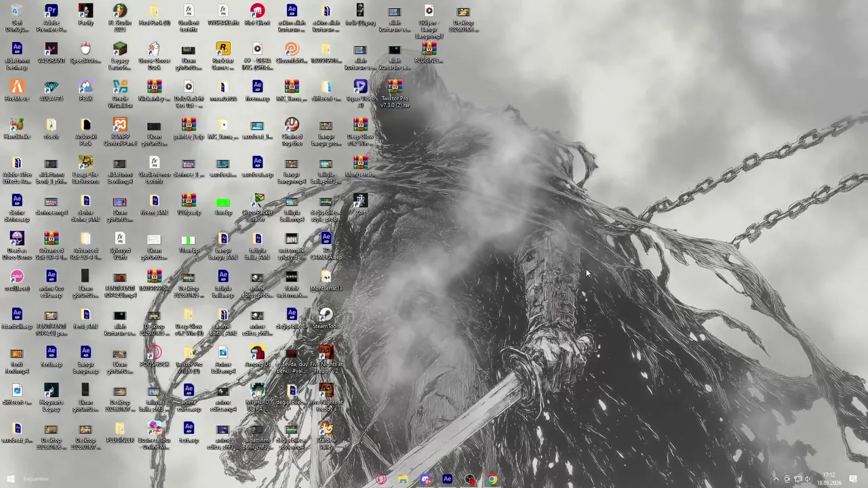Launch Adobe Premiere Pro shortcut
Screen dimensions: 868x488
[52, 18]
